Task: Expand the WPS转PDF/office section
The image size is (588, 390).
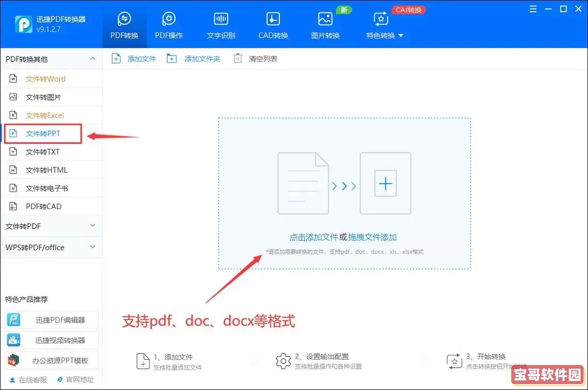Action: (51, 248)
